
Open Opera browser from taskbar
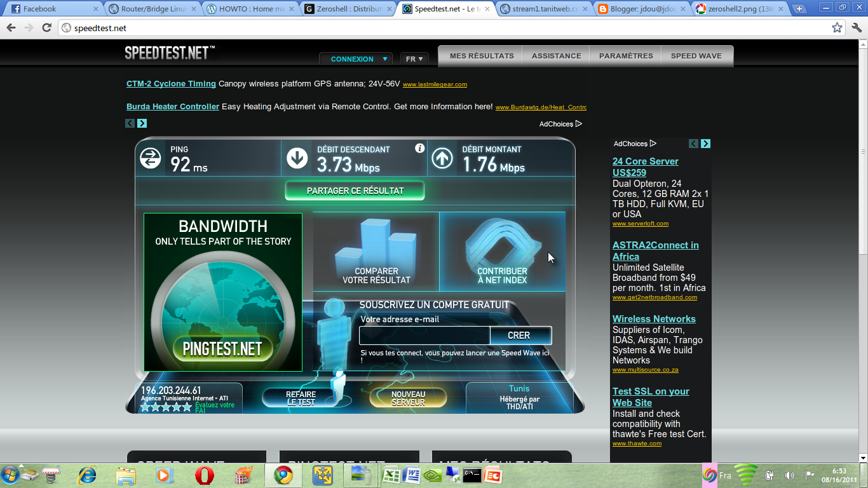pyautogui.click(x=204, y=475)
